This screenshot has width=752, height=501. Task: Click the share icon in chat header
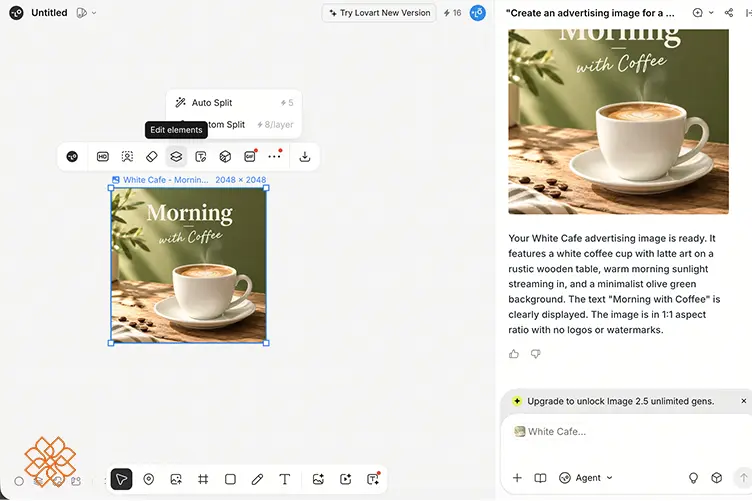(728, 13)
